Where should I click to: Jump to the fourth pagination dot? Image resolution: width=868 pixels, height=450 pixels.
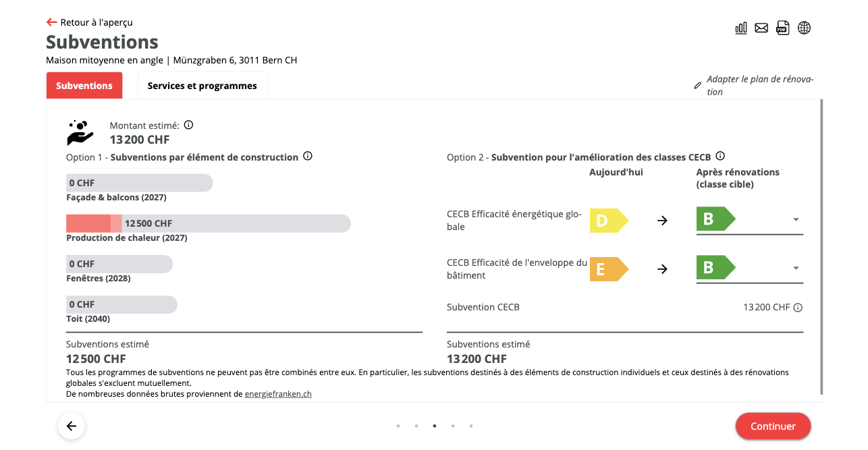tap(452, 426)
